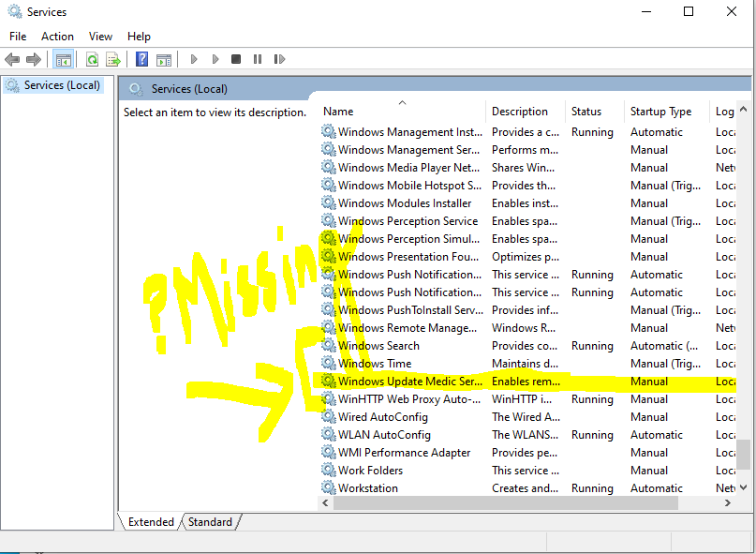The image size is (756, 554).
Task: Select the Windows Presentation Fou... service
Action: (408, 257)
